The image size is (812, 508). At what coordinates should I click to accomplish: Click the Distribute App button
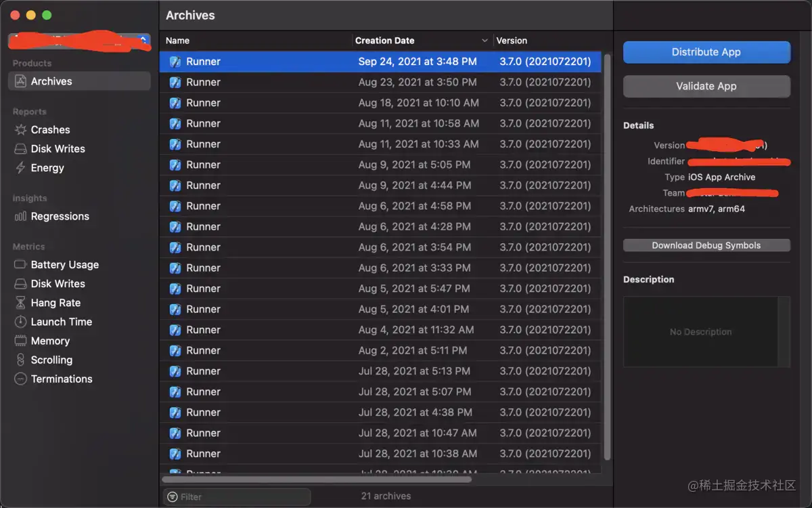[706, 52]
